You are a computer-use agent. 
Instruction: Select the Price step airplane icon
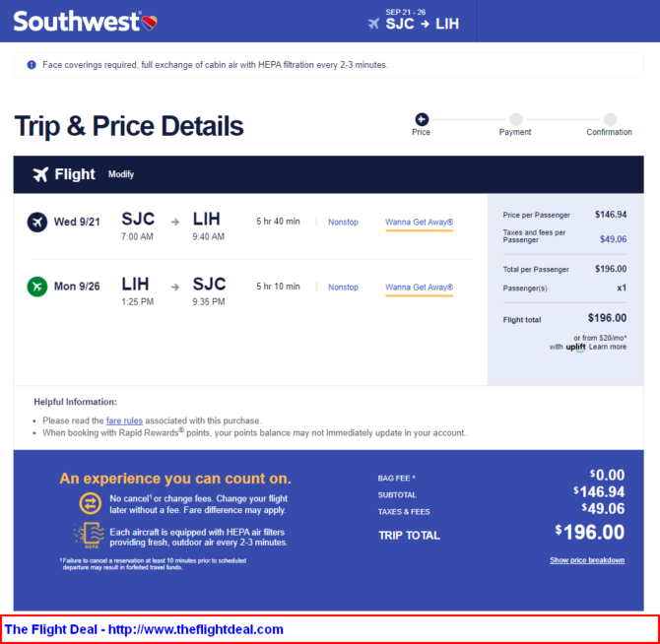pos(422,119)
